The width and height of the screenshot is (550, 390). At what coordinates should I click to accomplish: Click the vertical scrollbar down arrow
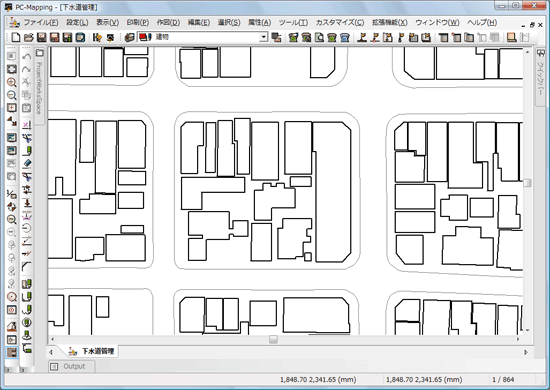coord(527,330)
